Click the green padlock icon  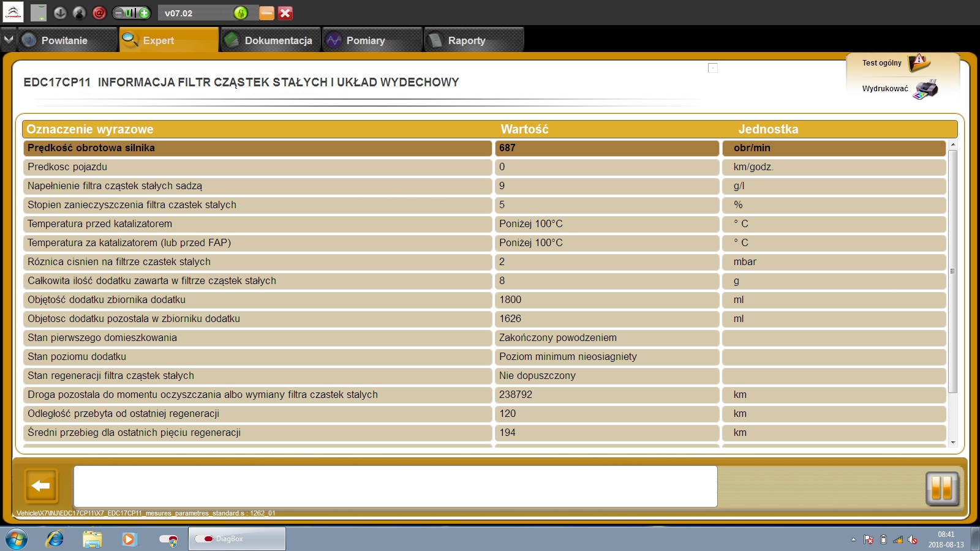tap(241, 13)
